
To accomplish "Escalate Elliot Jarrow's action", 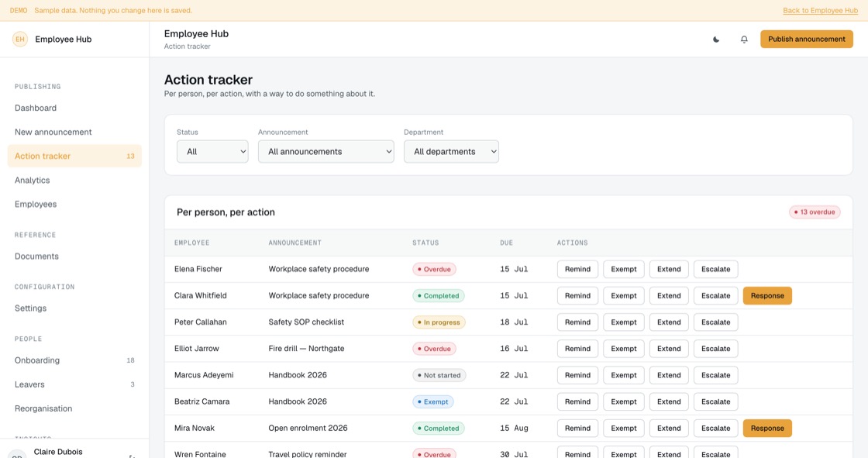I will (x=716, y=349).
